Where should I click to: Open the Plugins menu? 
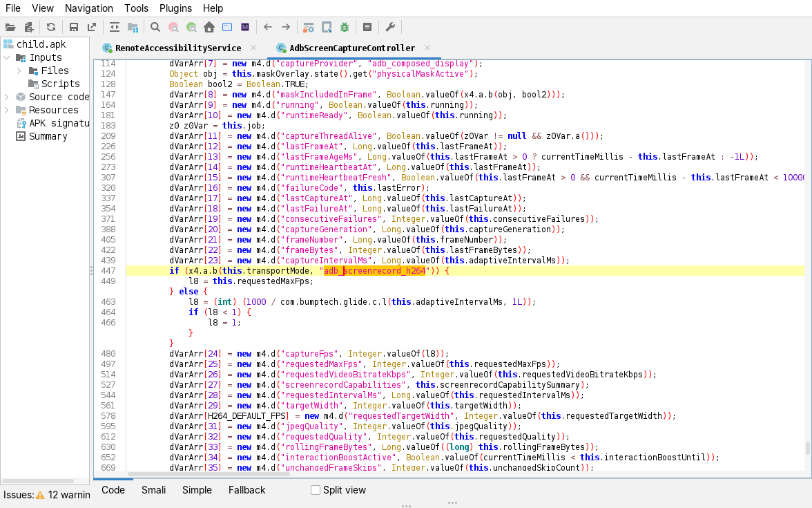(x=175, y=8)
